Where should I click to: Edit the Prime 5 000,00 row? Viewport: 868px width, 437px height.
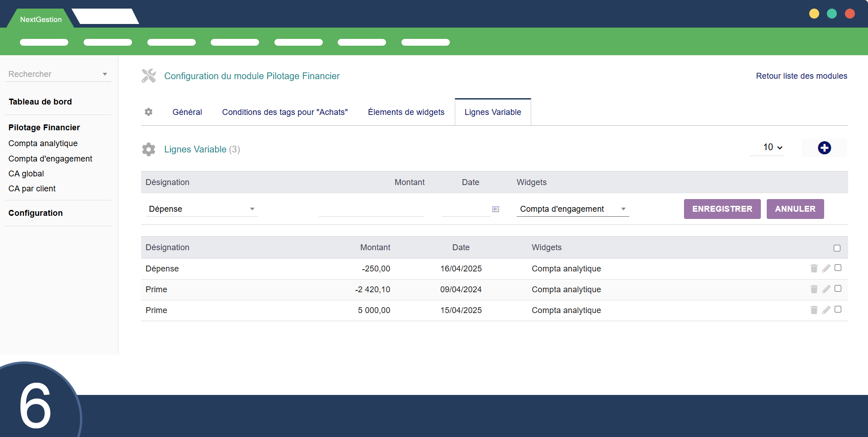tap(826, 310)
